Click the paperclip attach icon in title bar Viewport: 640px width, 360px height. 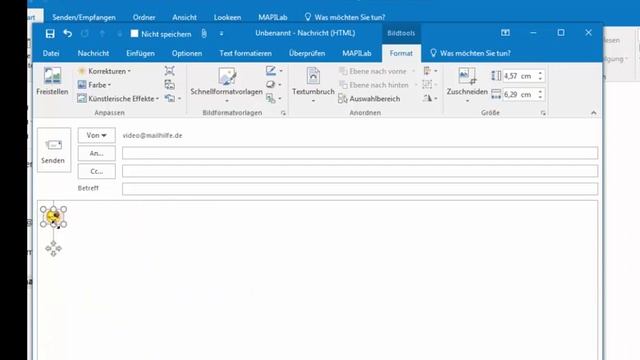click(204, 33)
